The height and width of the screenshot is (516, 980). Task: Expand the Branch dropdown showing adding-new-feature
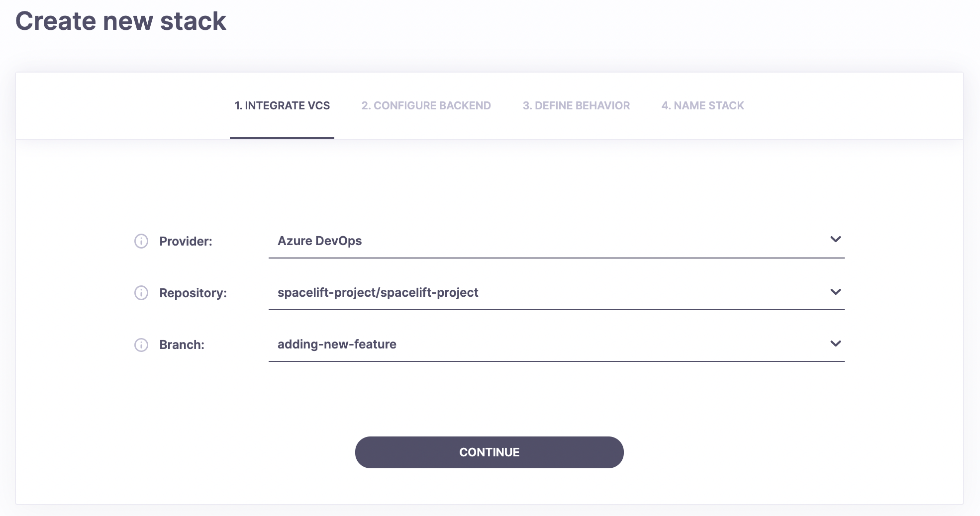(x=836, y=343)
